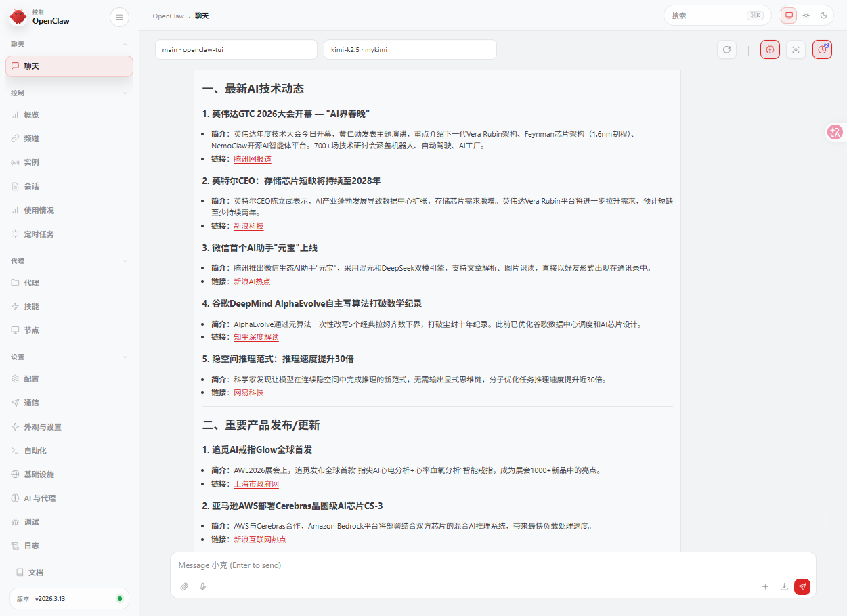Open 使用情况 usage page
This screenshot has width=847, height=616.
click(x=69, y=211)
